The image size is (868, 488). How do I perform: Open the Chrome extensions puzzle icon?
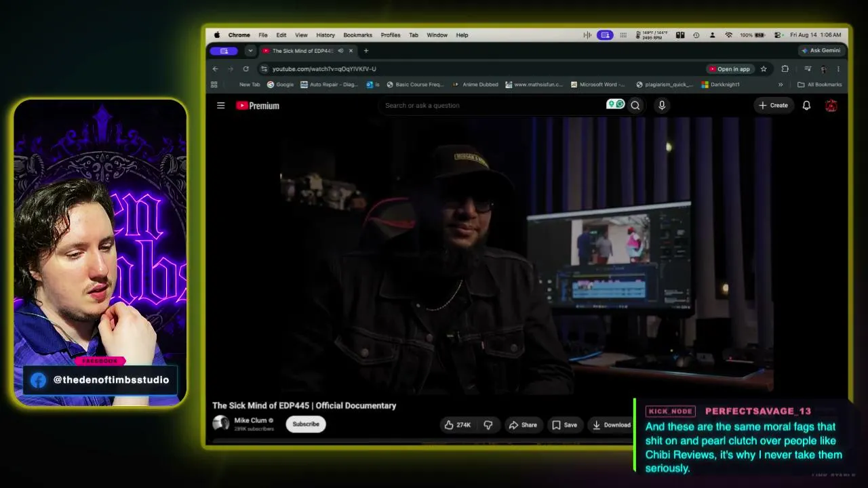tap(785, 68)
